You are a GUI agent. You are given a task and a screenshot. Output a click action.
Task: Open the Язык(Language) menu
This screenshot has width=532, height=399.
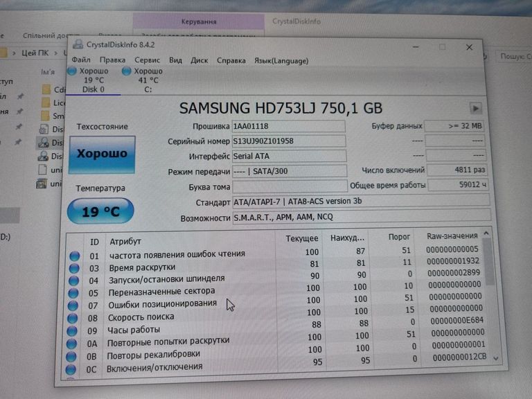tap(281, 61)
